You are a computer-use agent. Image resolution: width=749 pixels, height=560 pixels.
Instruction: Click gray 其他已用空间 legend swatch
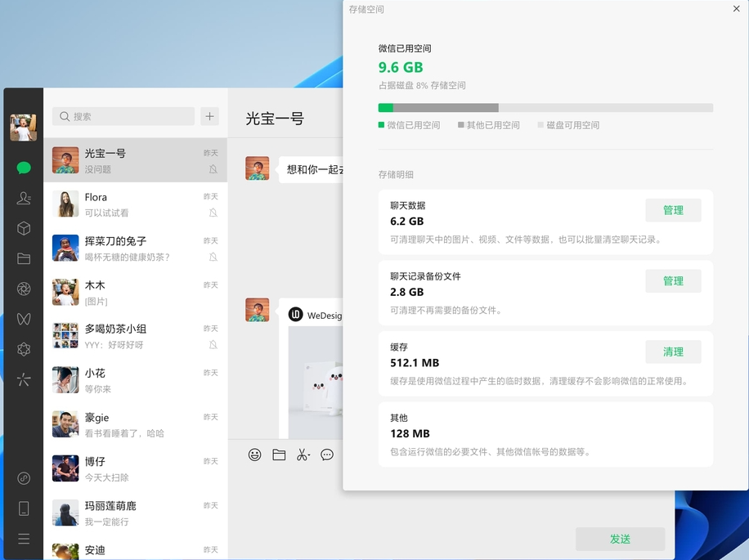(461, 125)
